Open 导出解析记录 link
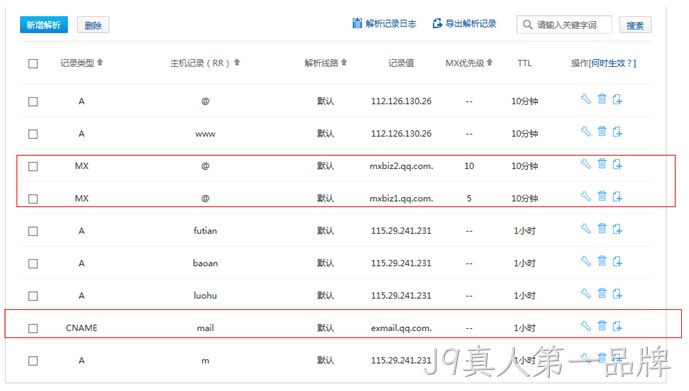Viewport: 689px width, 391px height. (x=464, y=23)
